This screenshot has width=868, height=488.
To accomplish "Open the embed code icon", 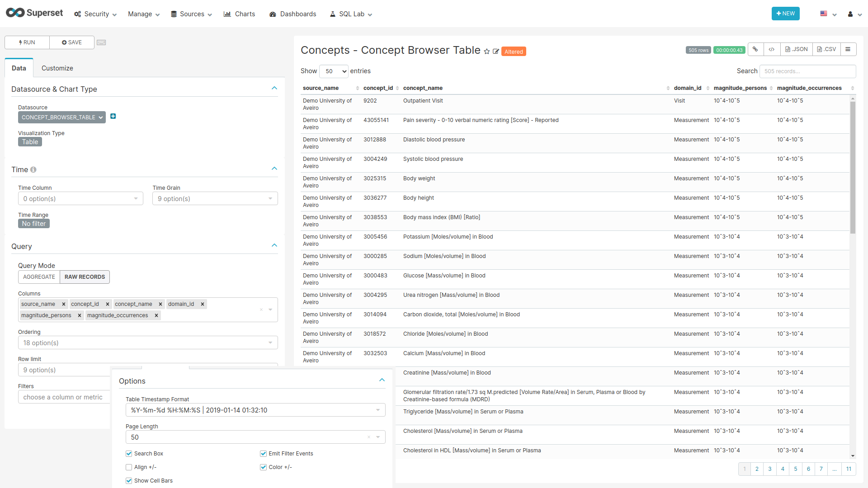I will (x=772, y=49).
